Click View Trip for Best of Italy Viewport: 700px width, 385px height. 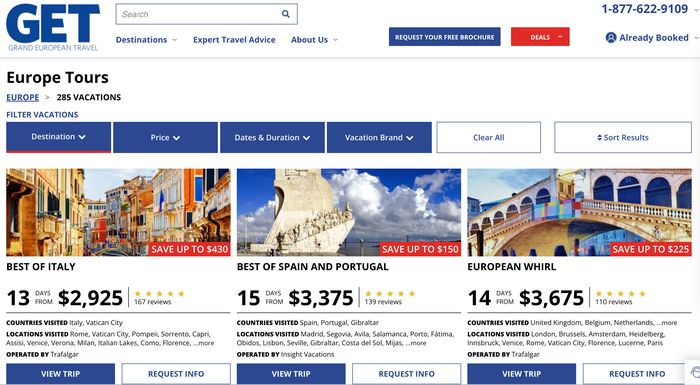pyautogui.click(x=60, y=374)
